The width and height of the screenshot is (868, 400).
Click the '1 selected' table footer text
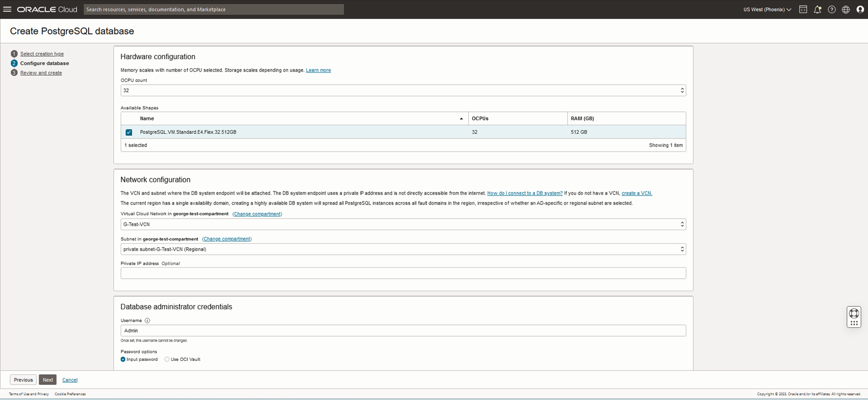coord(136,145)
